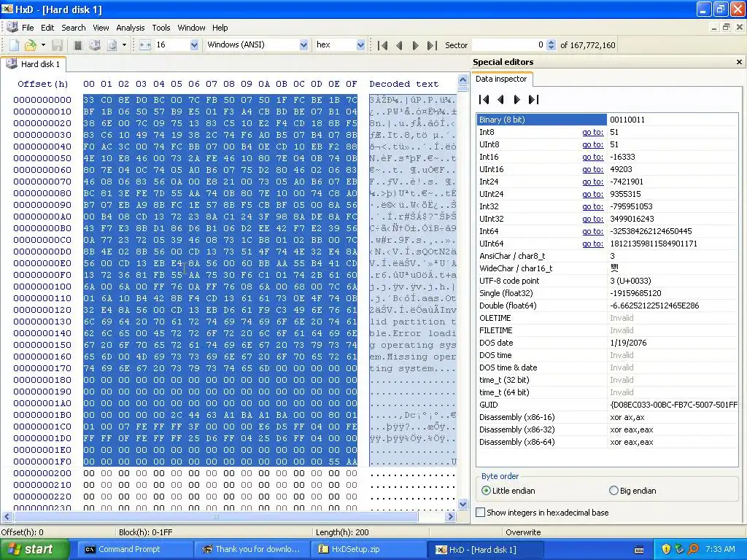Screen dimensions: 747x560
Task: Click hex editor vertical scrollbar down arrow
Action: pos(462,505)
